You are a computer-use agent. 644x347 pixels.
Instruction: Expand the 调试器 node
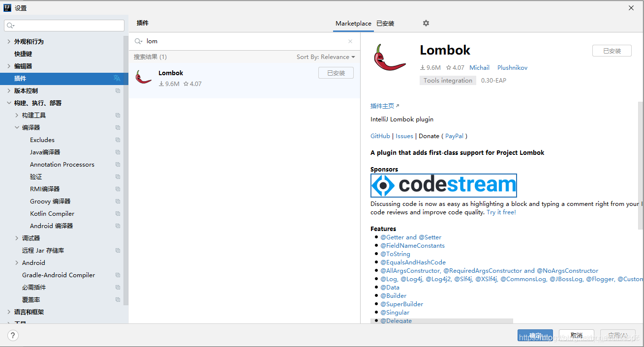(17, 238)
